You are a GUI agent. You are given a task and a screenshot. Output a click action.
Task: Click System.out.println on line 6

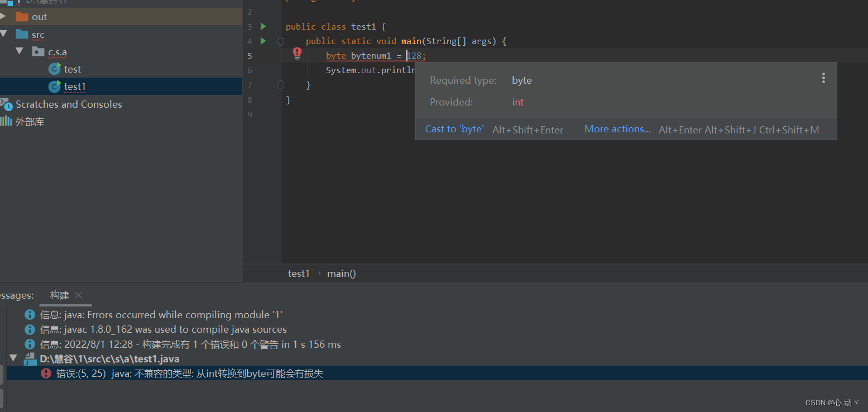[371, 70]
